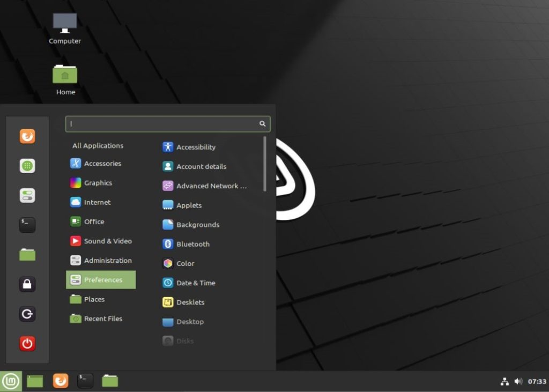Open Firefox from the bottom panel
The image size is (549, 392).
coord(60,381)
